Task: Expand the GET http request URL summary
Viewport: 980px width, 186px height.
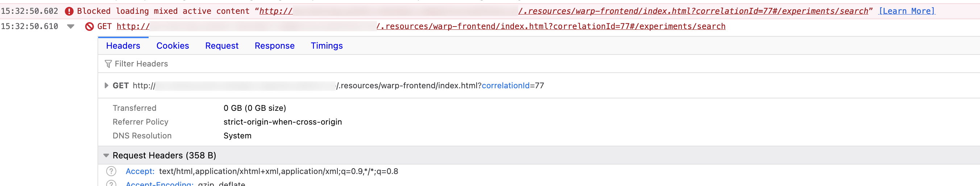Action: click(107, 85)
